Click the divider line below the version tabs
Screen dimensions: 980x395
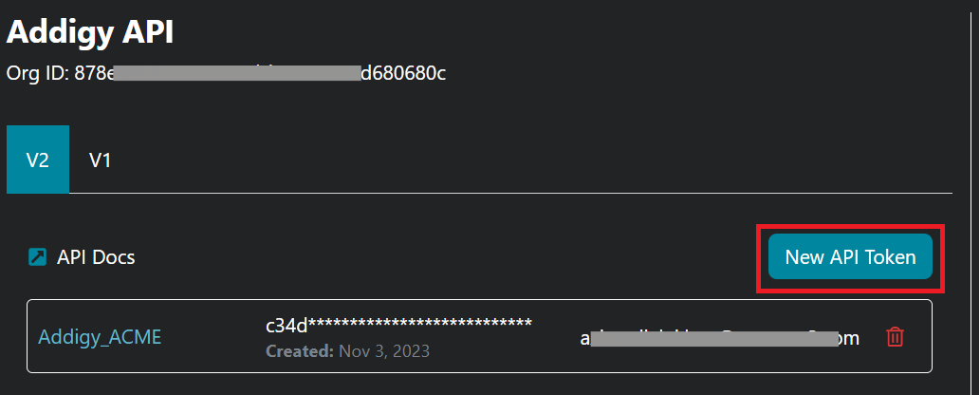pyautogui.click(x=479, y=193)
